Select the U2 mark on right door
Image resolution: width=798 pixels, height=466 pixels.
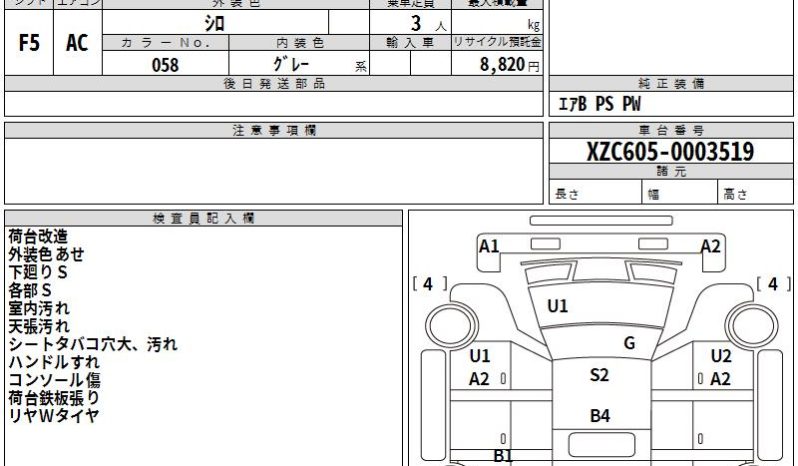click(x=721, y=356)
